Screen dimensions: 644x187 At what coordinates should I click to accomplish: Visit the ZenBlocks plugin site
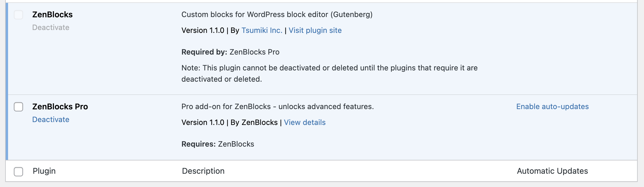pos(315,30)
